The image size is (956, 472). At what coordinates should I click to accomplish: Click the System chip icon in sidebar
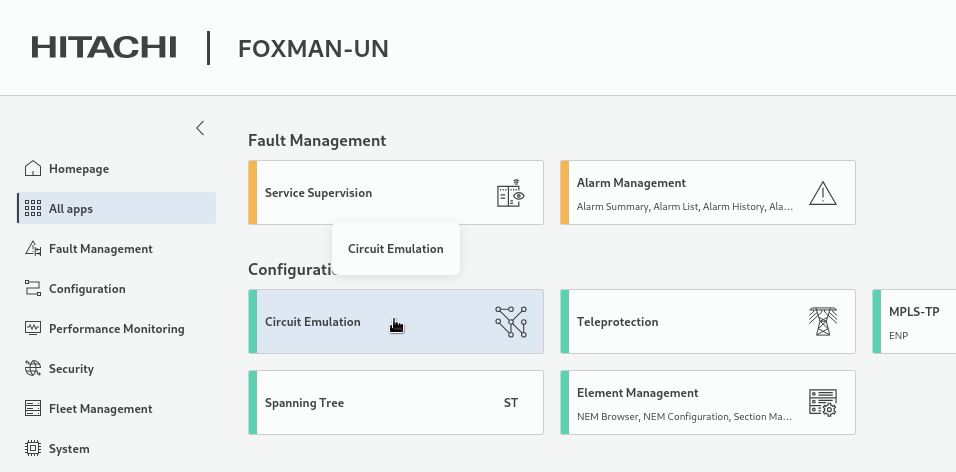pyautogui.click(x=32, y=449)
